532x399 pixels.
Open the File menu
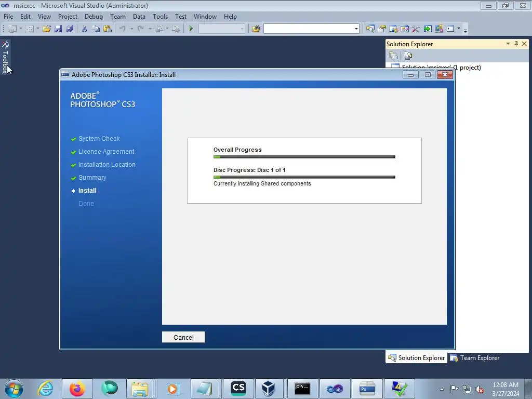(x=8, y=16)
